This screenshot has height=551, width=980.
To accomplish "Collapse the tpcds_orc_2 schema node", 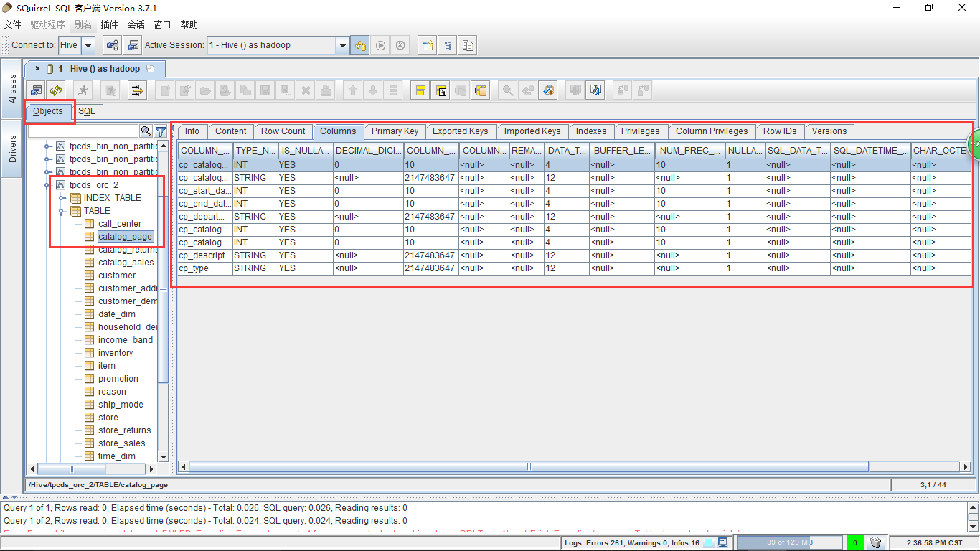I will coord(48,185).
